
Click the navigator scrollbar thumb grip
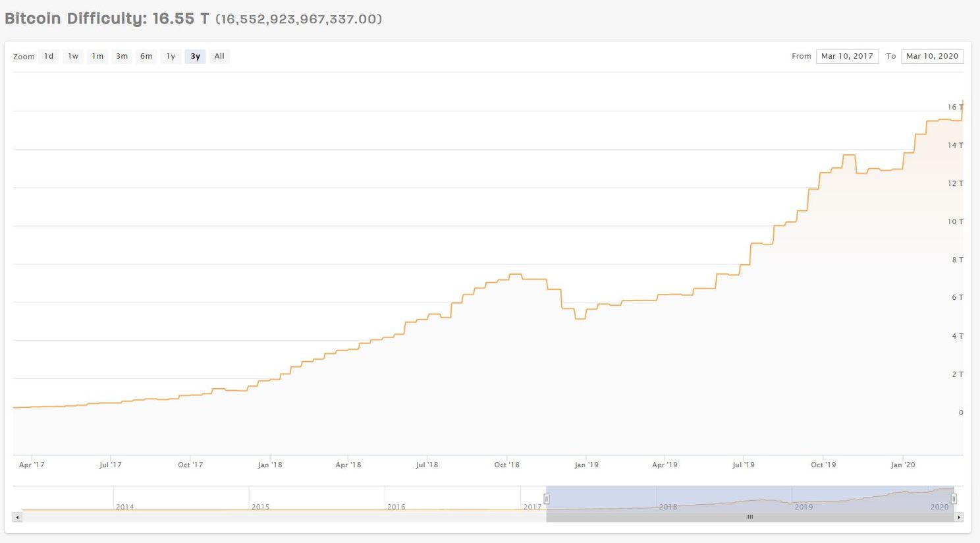click(749, 517)
